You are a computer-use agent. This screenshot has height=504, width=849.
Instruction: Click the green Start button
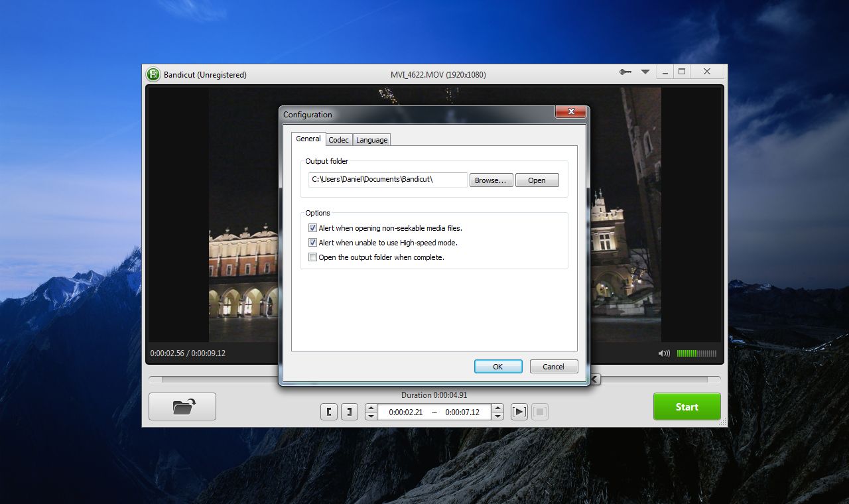(x=686, y=407)
